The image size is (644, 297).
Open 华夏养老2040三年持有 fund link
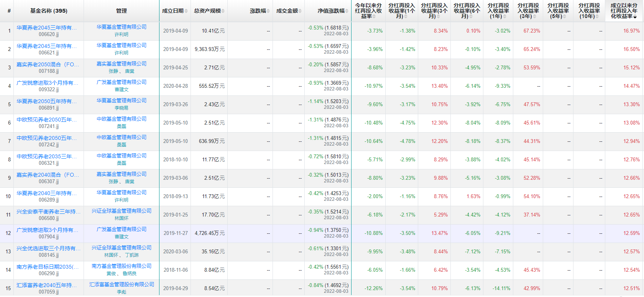click(x=46, y=193)
